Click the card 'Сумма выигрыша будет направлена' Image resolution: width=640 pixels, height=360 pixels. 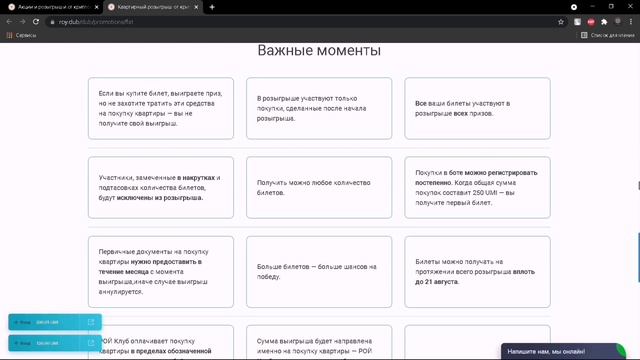(319, 342)
